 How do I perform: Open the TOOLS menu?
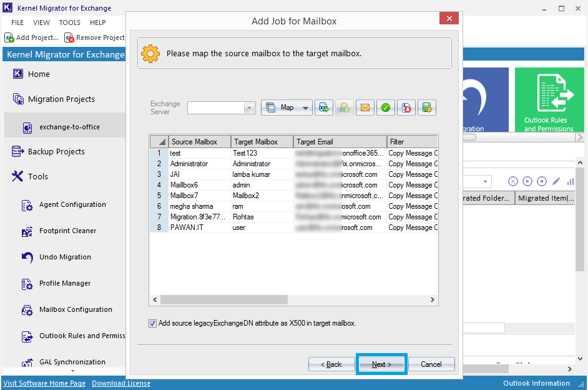(69, 22)
